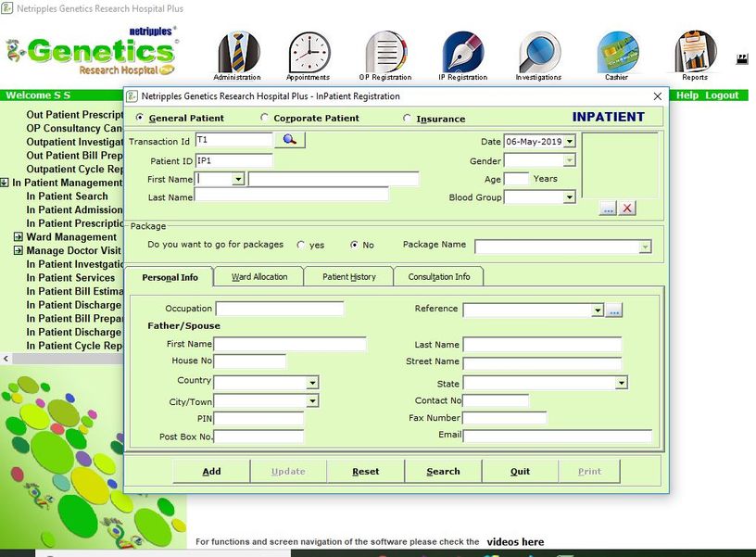The width and height of the screenshot is (756, 557).
Task: Click the House No field
Action: [x=250, y=361]
